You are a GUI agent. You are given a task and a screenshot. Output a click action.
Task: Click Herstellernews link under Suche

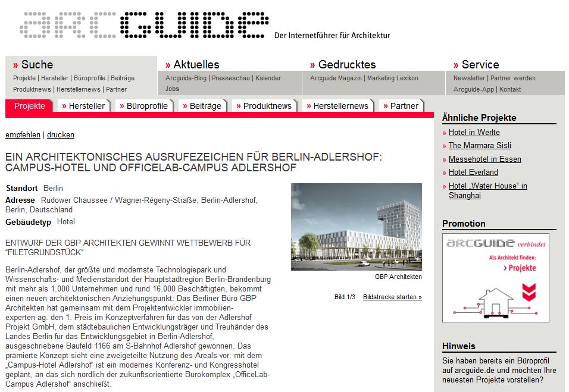[79, 89]
